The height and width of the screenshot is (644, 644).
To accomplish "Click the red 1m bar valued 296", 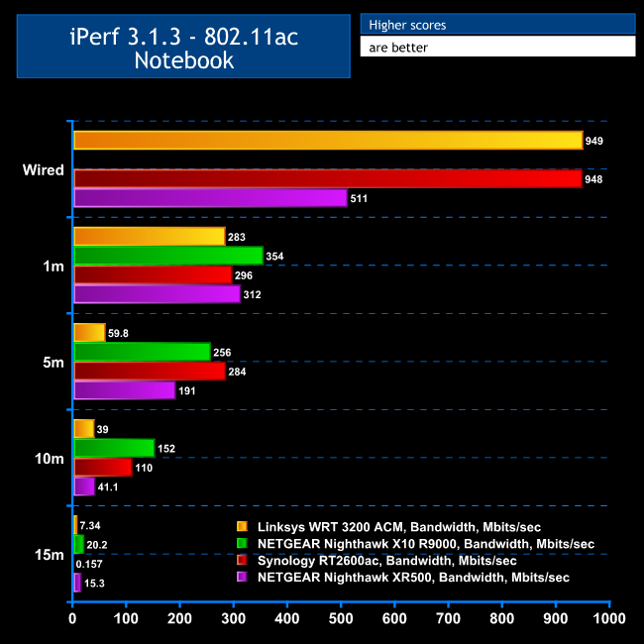I will click(x=153, y=274).
